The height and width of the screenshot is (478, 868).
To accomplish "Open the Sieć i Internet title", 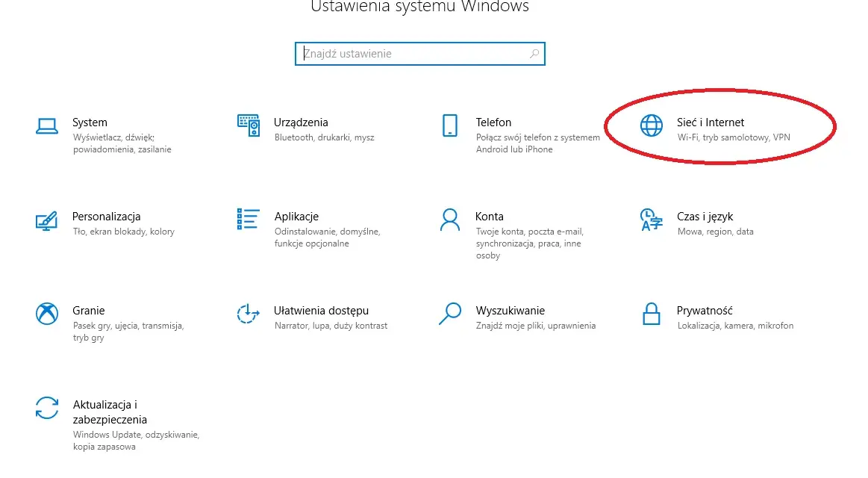I will (x=711, y=122).
